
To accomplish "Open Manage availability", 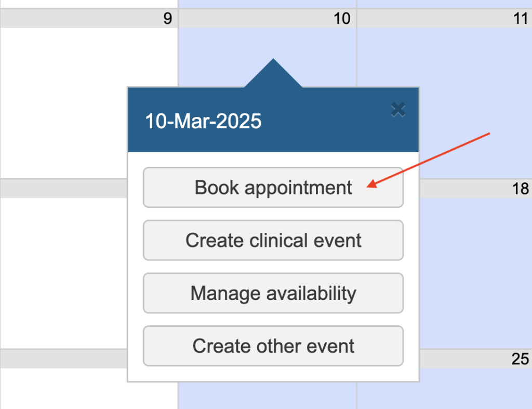I will [273, 294].
